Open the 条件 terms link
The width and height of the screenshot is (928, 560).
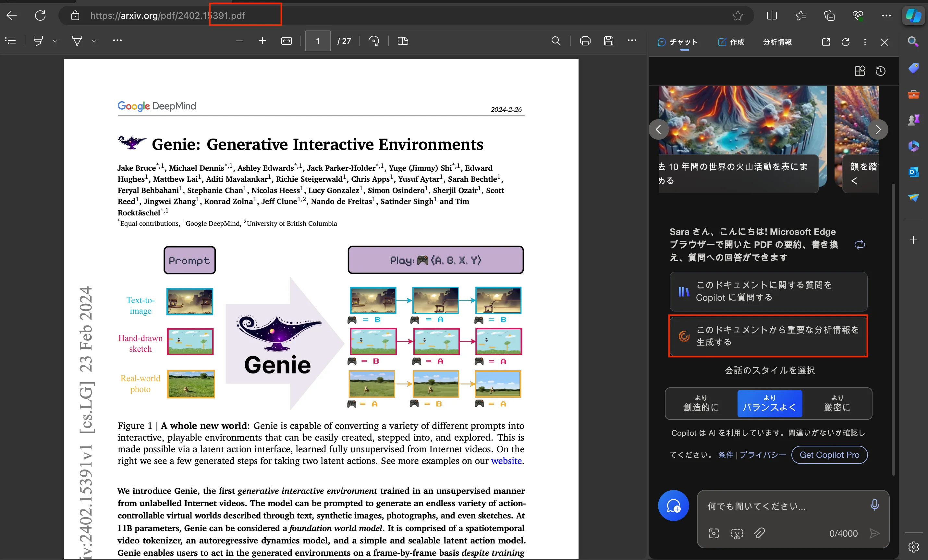point(726,455)
